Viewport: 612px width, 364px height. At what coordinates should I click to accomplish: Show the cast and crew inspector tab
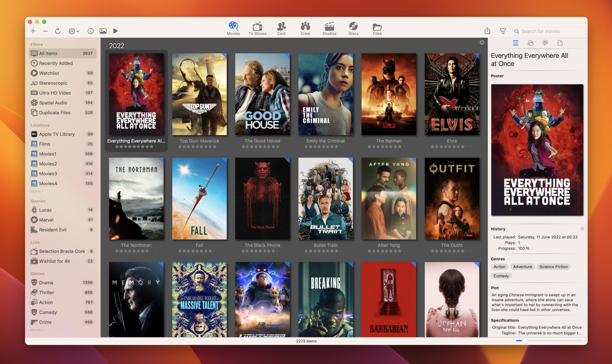tap(531, 43)
